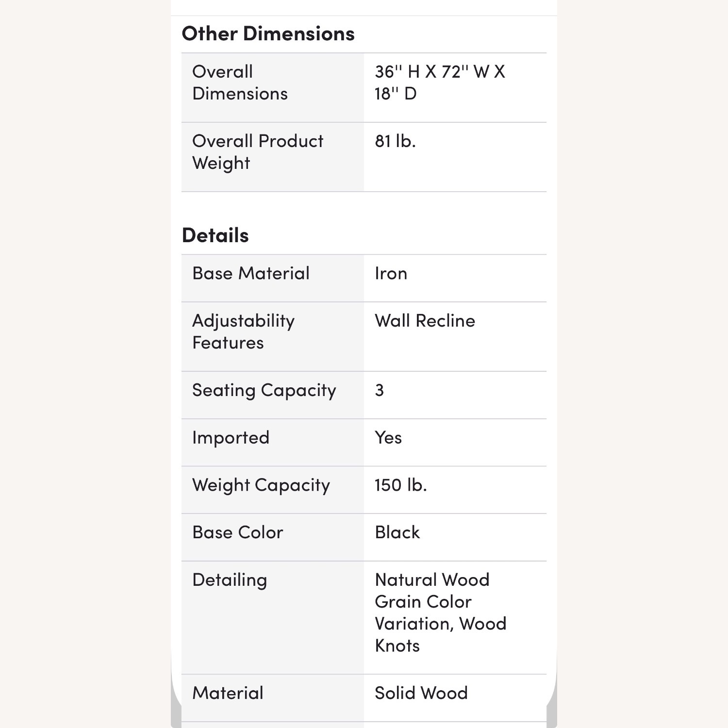
Task: Select the Details section heading
Action: [x=215, y=235]
